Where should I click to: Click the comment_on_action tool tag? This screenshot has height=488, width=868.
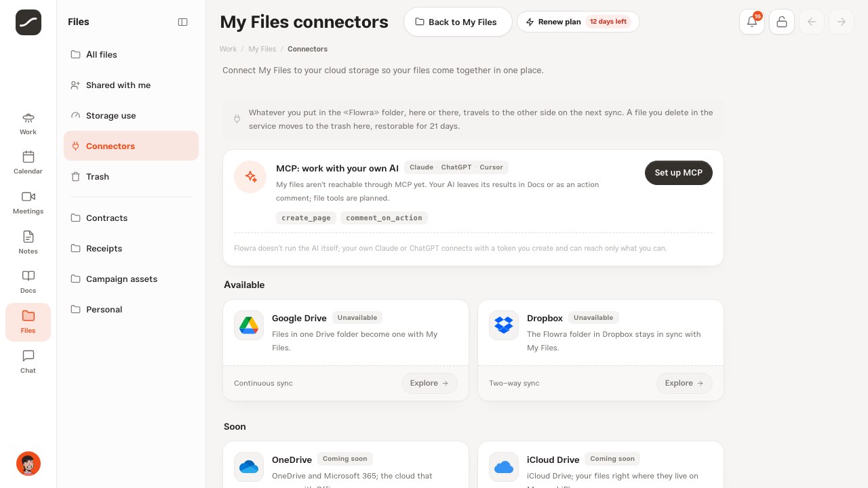(384, 218)
